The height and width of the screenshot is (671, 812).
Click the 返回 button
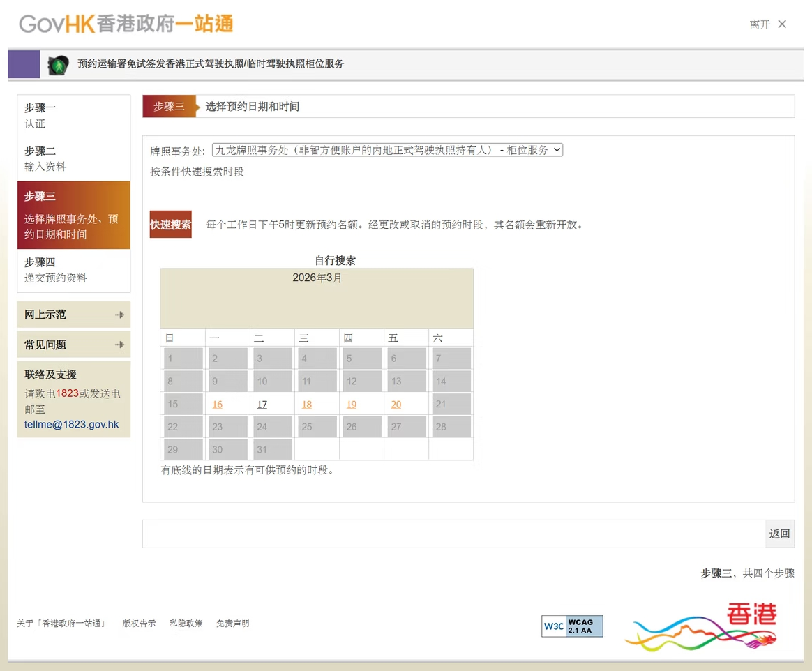[x=779, y=533]
